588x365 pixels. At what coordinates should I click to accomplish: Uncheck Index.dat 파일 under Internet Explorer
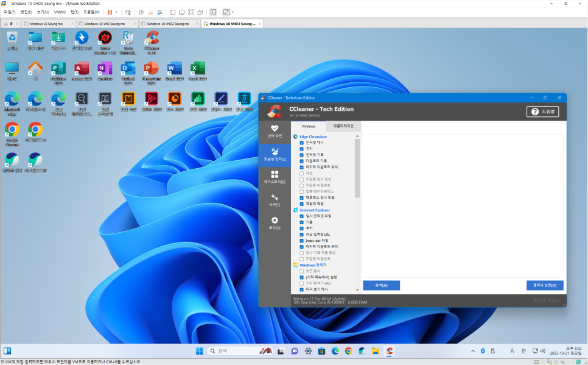pos(301,241)
